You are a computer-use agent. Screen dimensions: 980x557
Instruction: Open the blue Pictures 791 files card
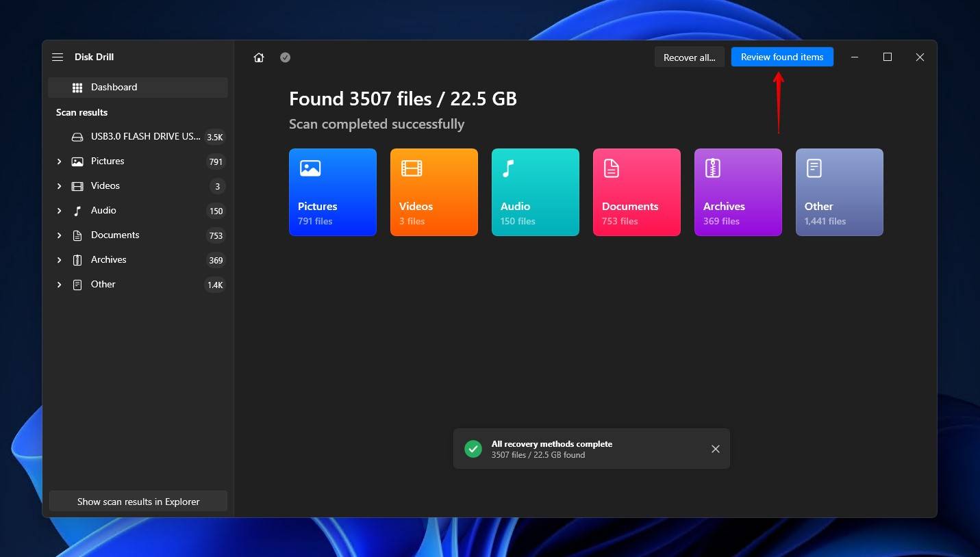333,192
